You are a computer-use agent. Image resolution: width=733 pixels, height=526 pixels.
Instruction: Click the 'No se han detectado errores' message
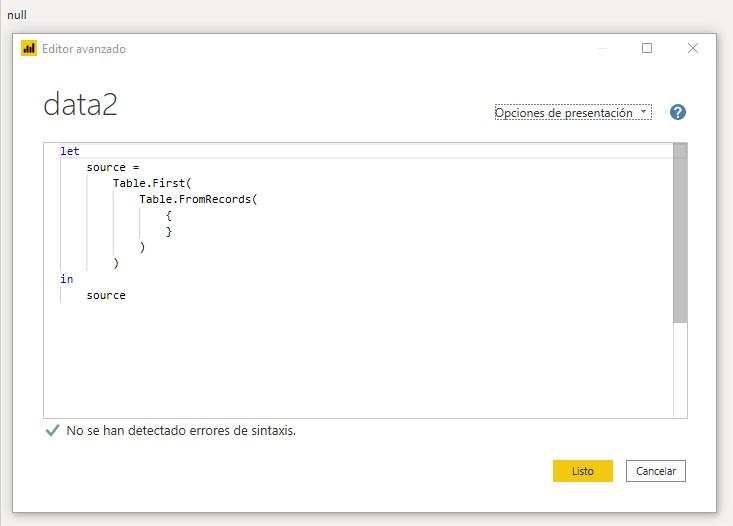(x=181, y=431)
